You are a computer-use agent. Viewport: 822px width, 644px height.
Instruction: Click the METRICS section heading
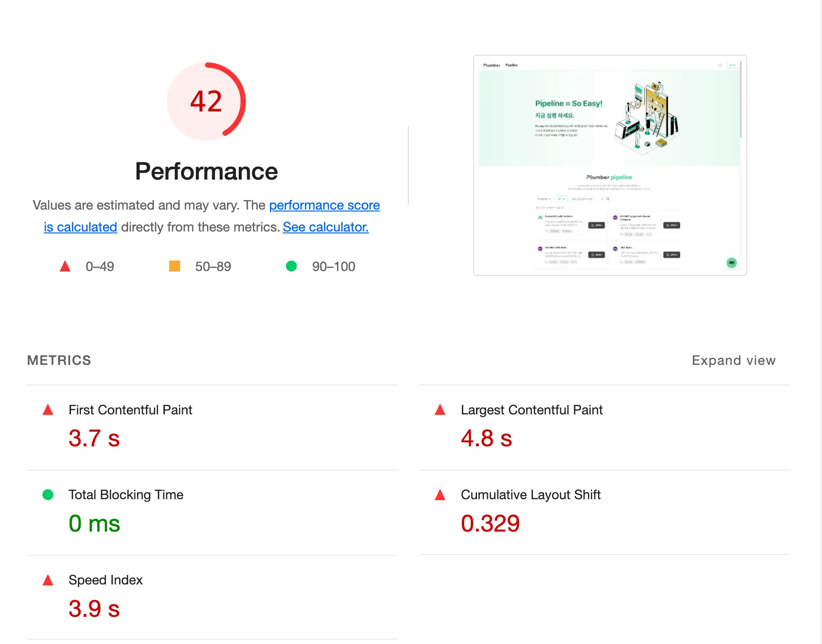tap(59, 361)
